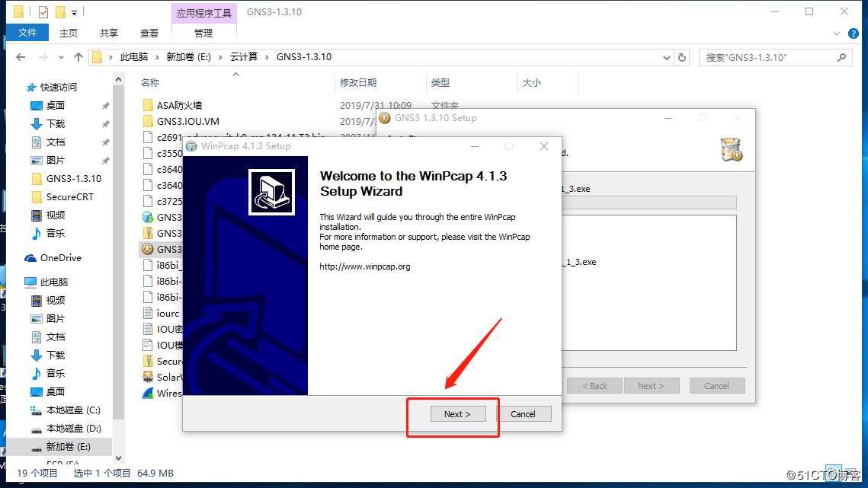Select the c3550 file icon
868x488 pixels.
coord(148,153)
